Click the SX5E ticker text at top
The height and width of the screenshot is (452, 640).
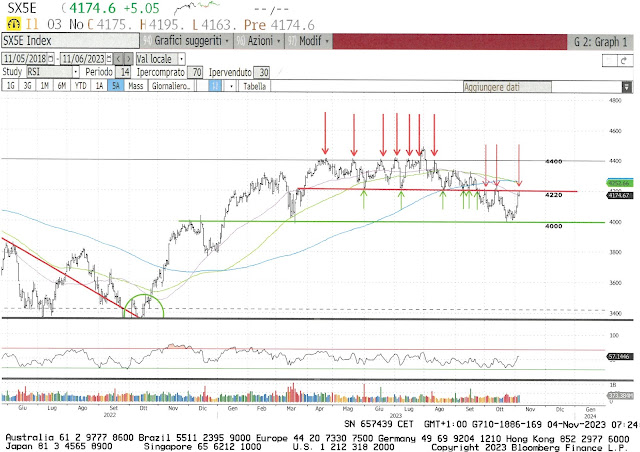point(22,7)
